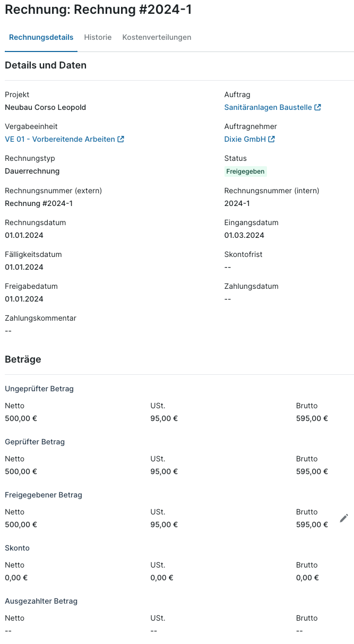Click external-link icon next to Sanitäranlagen Baustelle

317,107
